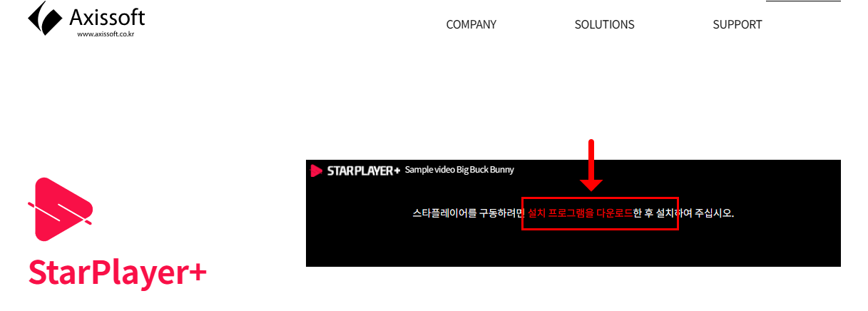
Task: Click the black player header bar right of the title
Action: coord(678,170)
